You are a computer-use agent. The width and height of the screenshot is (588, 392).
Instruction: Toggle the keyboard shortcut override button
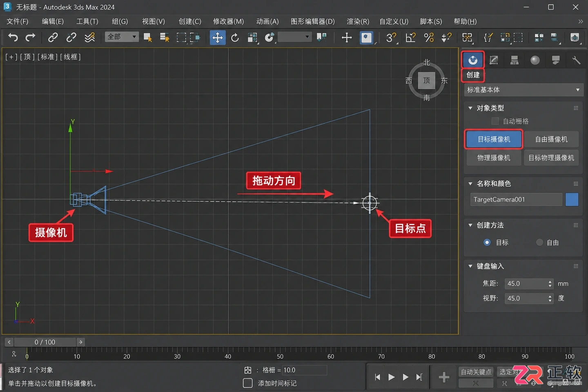point(367,38)
